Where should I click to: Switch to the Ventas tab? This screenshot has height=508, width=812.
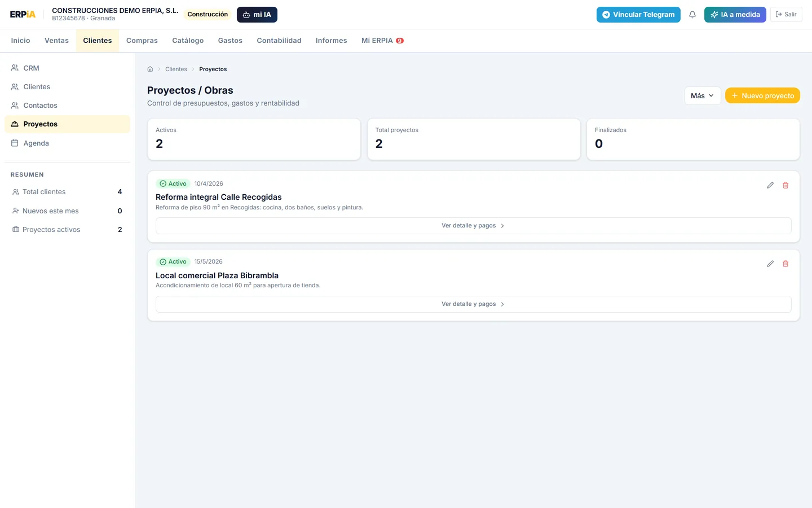click(56, 41)
